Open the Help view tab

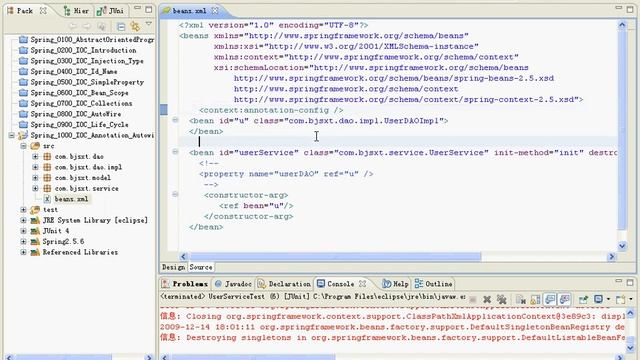coord(395,284)
